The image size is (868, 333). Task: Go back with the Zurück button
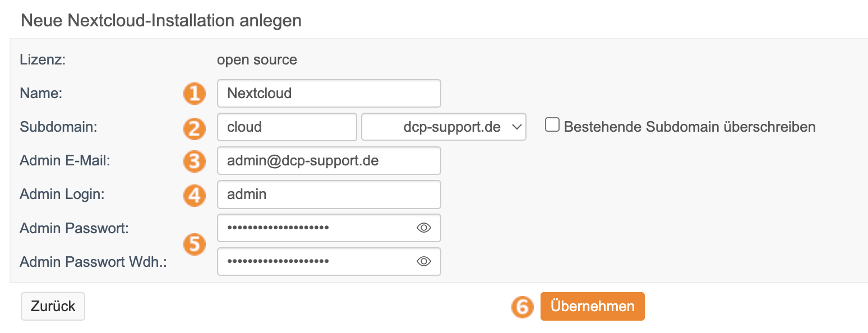pyautogui.click(x=53, y=306)
